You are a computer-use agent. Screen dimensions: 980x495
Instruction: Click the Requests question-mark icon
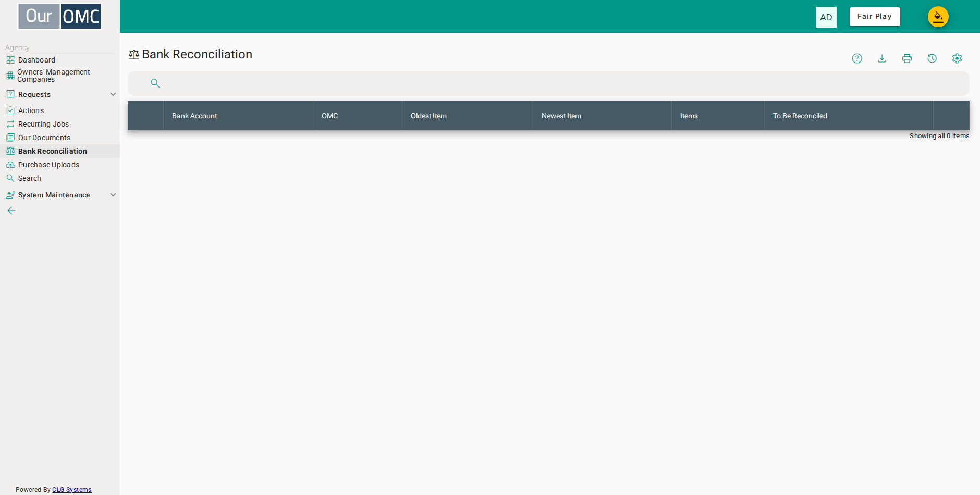pos(10,94)
